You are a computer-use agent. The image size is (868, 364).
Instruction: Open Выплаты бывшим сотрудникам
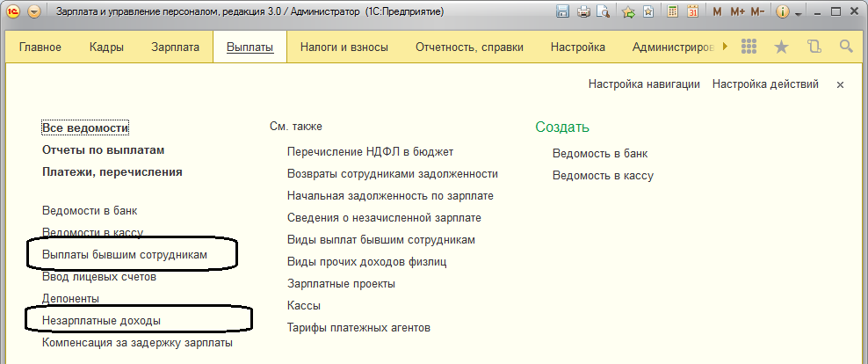[x=125, y=255]
